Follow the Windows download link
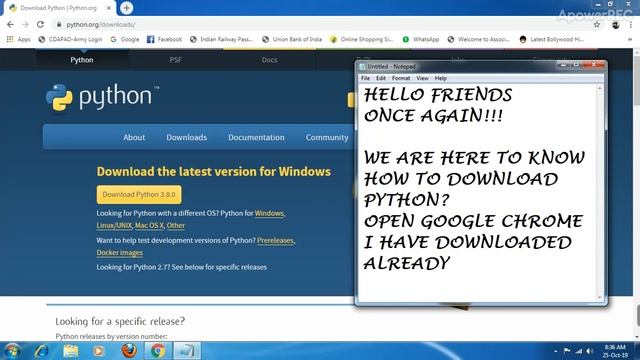This screenshot has height=360, width=640. tap(269, 213)
